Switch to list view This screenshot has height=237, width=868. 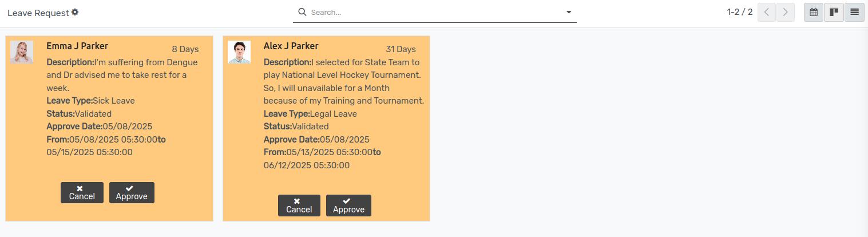[854, 12]
